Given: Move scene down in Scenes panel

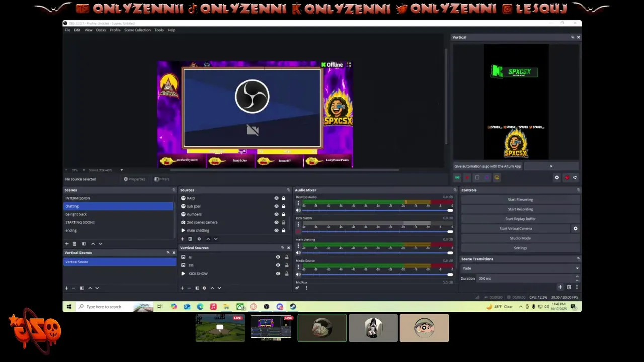Looking at the screenshot, I should click(x=100, y=244).
